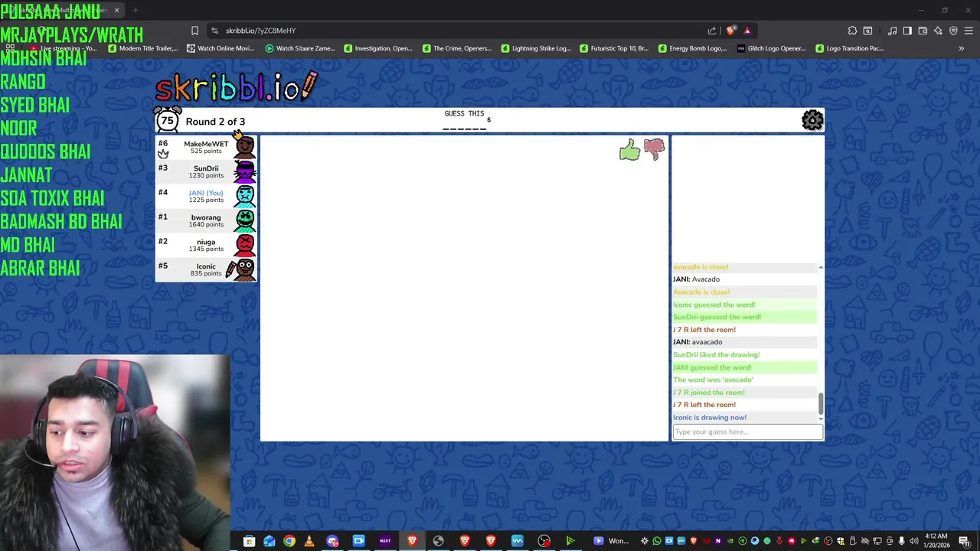This screenshot has height=551, width=980.
Task: Click niuga player avatar
Action: click(245, 245)
